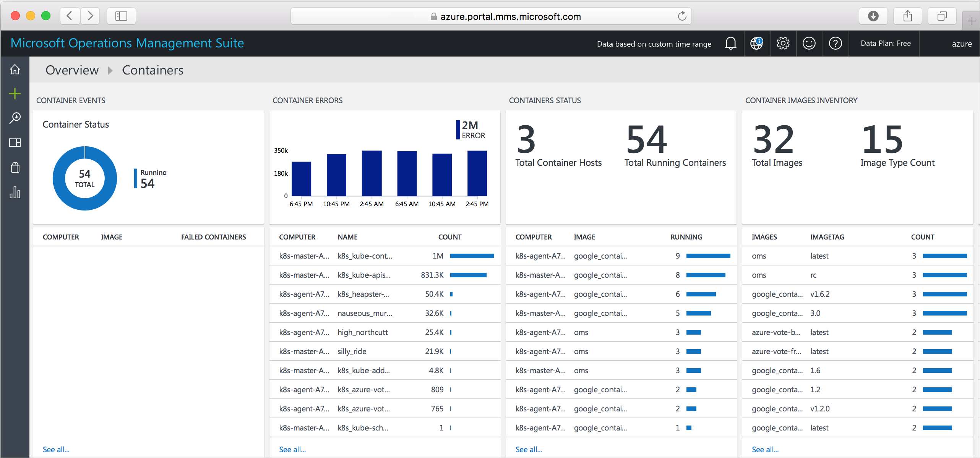
Task: See all Container Images Inventory entries
Action: pyautogui.click(x=764, y=448)
